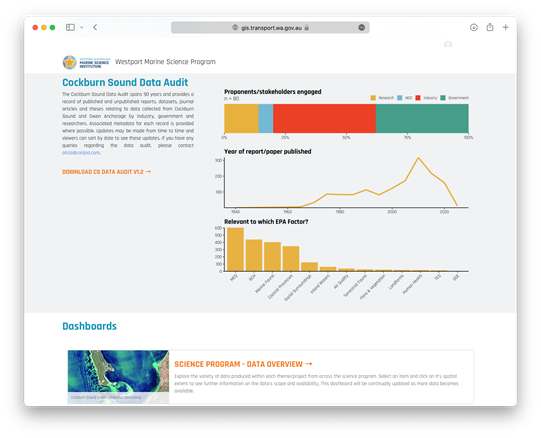
Task: Toggle NGO legend swatch
Action: (x=400, y=98)
